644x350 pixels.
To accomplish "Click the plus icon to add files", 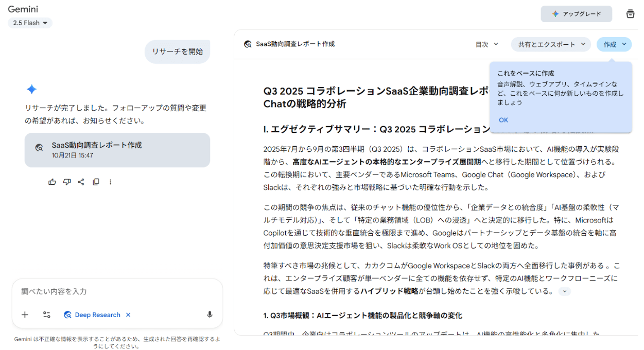I will [x=25, y=314].
